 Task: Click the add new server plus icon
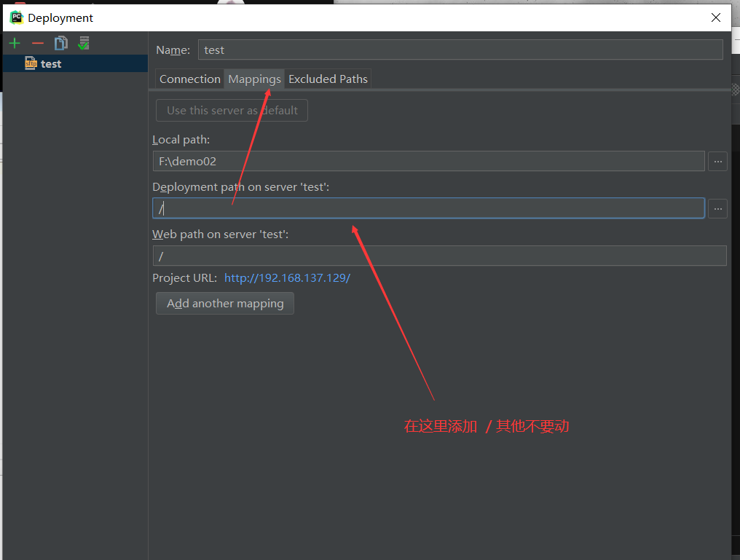point(14,43)
